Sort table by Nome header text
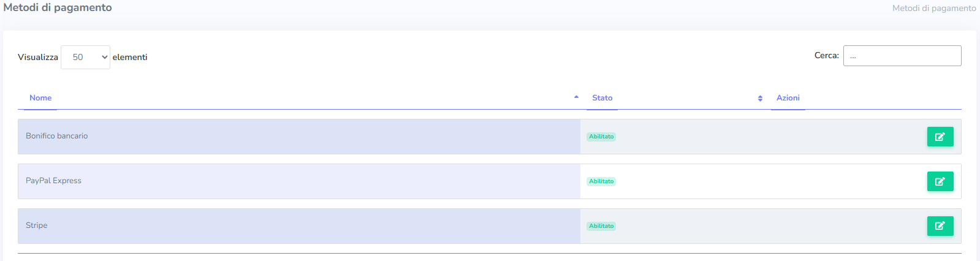 pos(40,98)
